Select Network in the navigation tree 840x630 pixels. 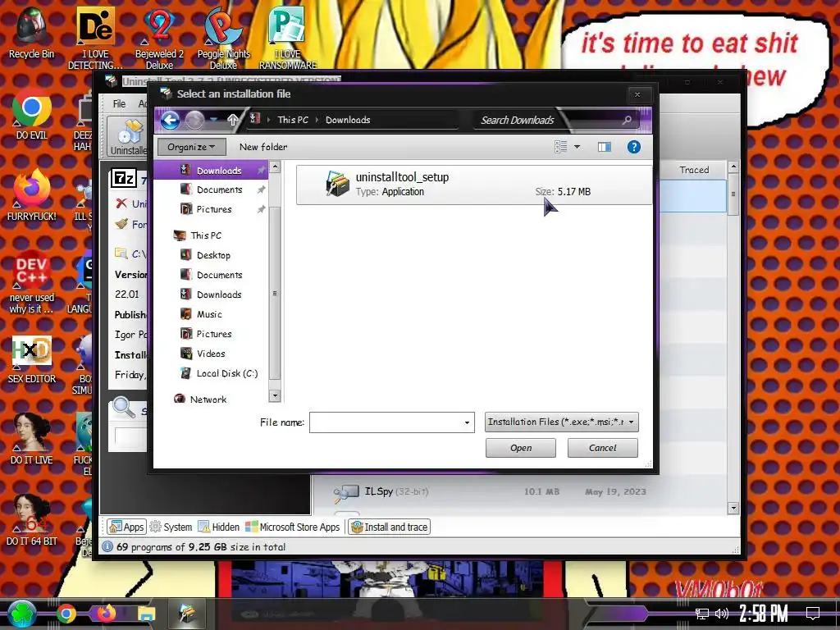(x=208, y=399)
